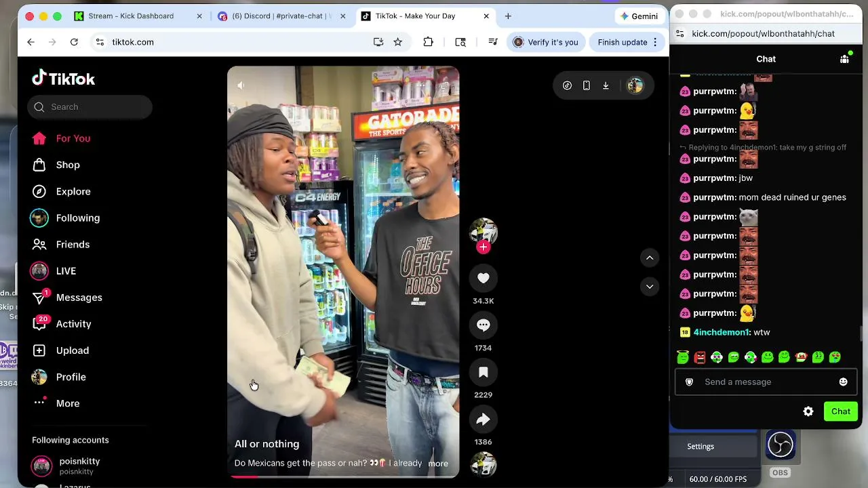Screen dimensions: 868x488
Task: Click the video progress bar
Action: 343,476
